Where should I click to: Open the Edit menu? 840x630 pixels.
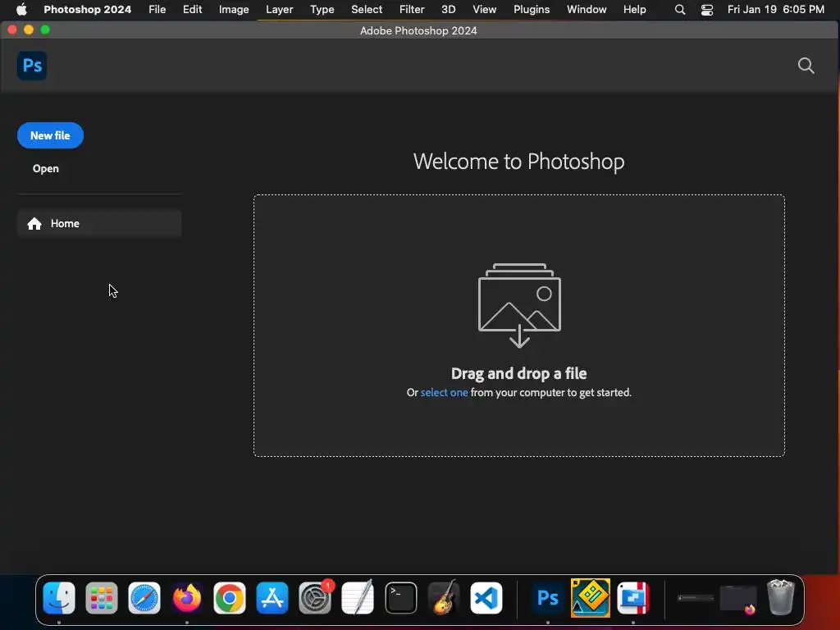pyautogui.click(x=192, y=9)
